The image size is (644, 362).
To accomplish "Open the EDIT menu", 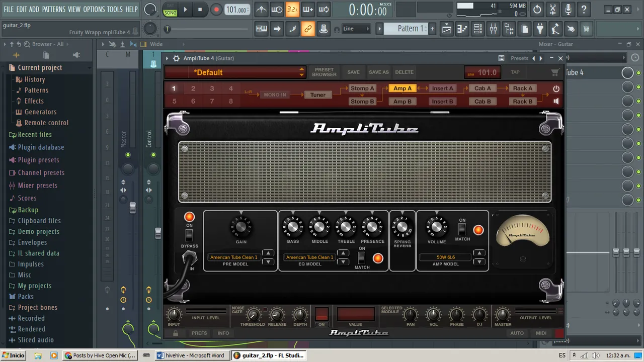I will coord(22,10).
